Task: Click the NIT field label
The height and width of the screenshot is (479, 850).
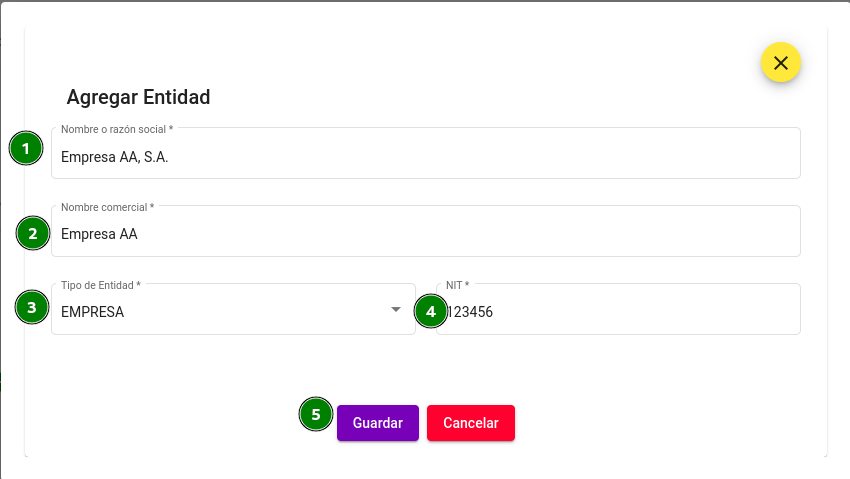Action: 458,285
